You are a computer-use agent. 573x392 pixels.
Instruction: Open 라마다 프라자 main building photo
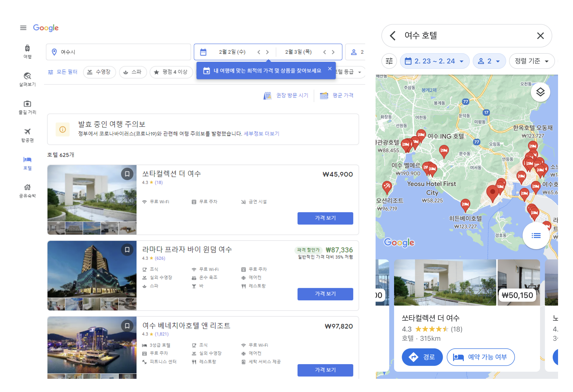tap(92, 269)
